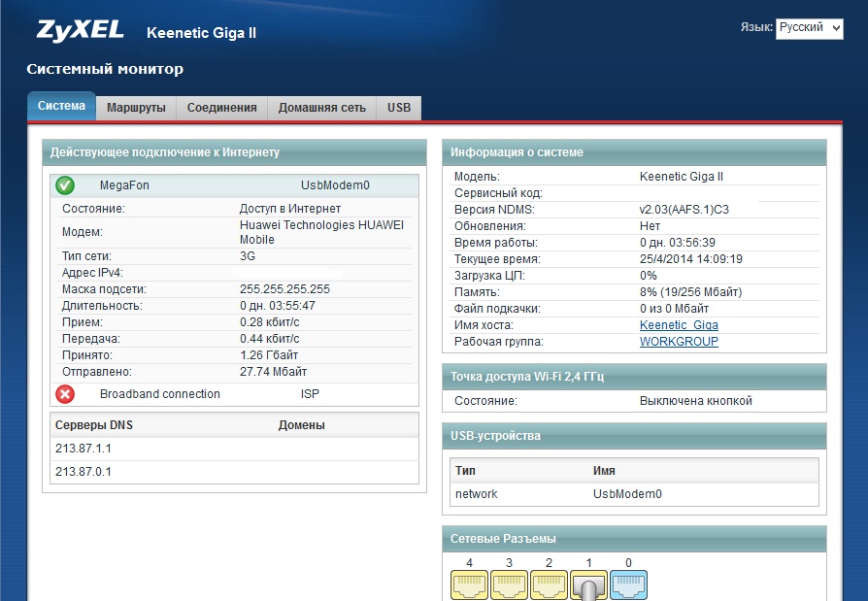Open the Маршруты tab
This screenshot has height=601, width=868.
(x=136, y=108)
